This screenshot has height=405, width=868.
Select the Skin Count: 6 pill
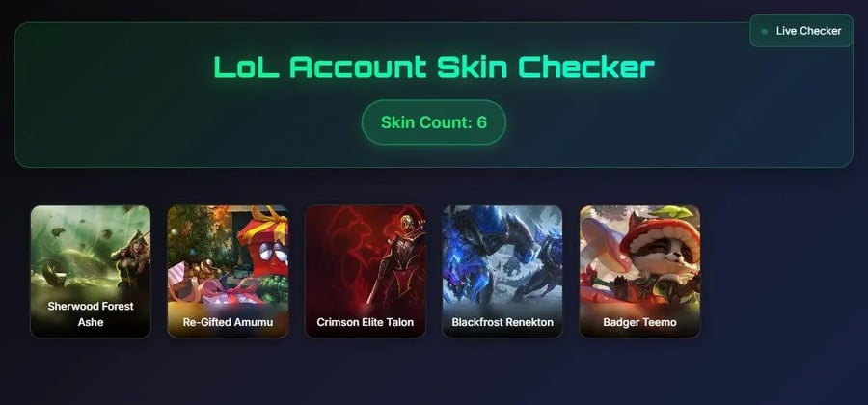pyautogui.click(x=433, y=122)
